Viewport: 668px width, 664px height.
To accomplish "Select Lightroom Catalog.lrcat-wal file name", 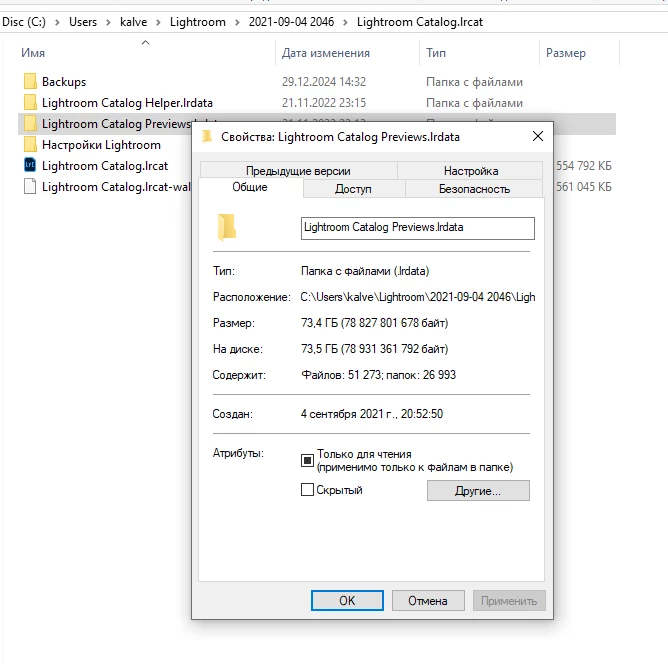I will pos(116,187).
